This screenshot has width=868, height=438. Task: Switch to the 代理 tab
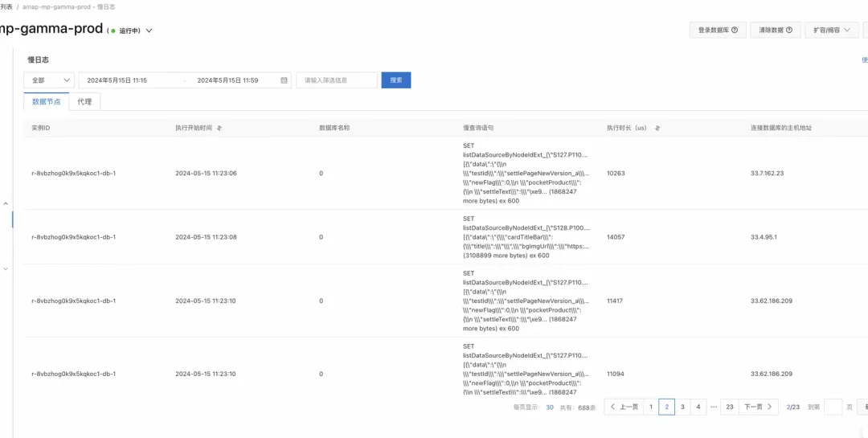[84, 102]
